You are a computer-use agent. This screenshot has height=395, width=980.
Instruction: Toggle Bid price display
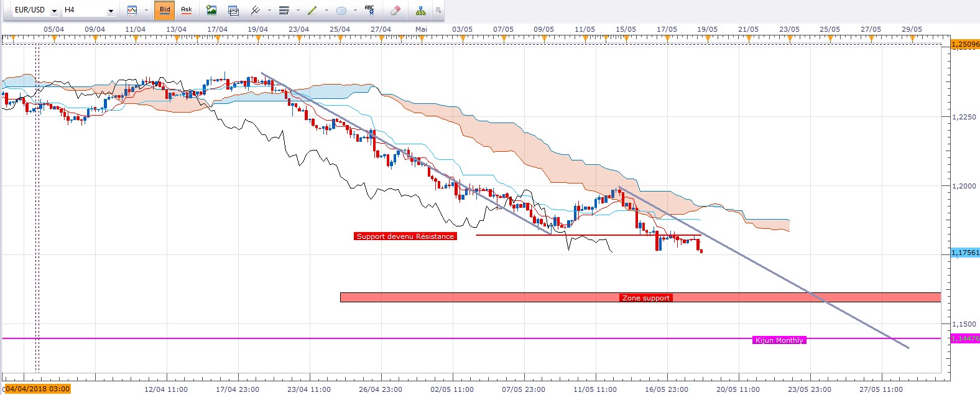[x=165, y=10]
